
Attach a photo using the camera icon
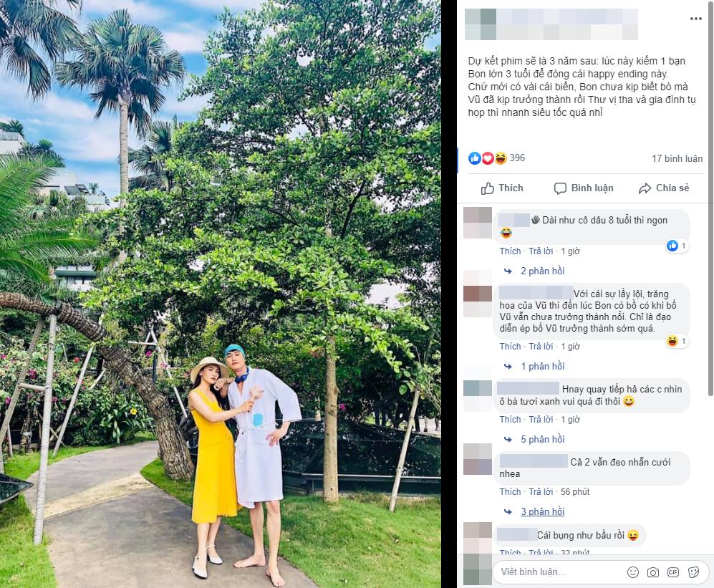point(653,572)
